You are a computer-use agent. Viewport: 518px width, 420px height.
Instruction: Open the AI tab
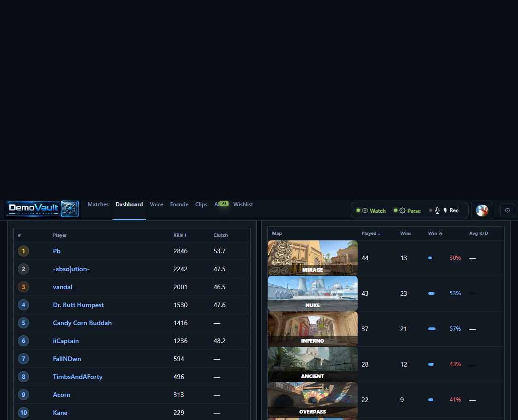pos(220,204)
